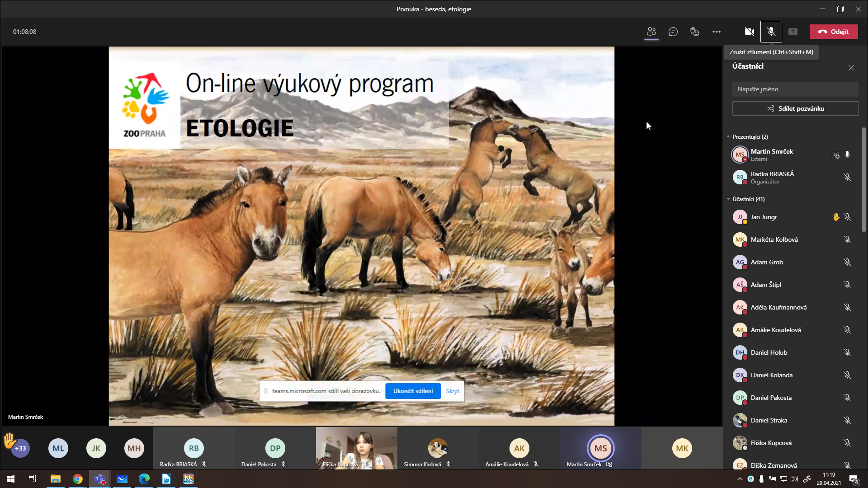
Task: Click Daniel Holub's muted mic icon
Action: pos(847,352)
